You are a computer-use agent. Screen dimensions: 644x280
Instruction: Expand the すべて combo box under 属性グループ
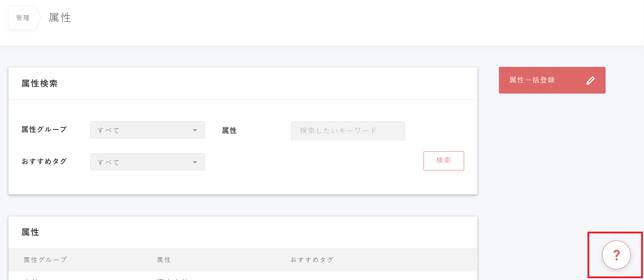(x=147, y=130)
